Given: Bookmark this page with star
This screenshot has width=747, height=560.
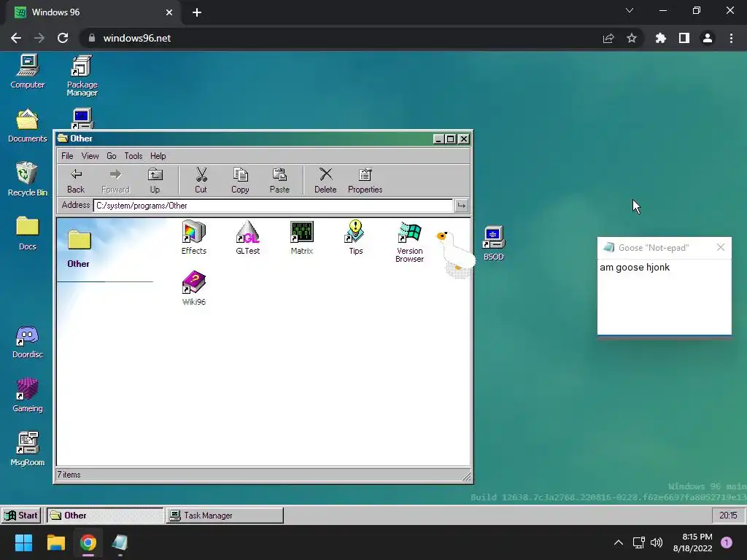Looking at the screenshot, I should [x=632, y=38].
